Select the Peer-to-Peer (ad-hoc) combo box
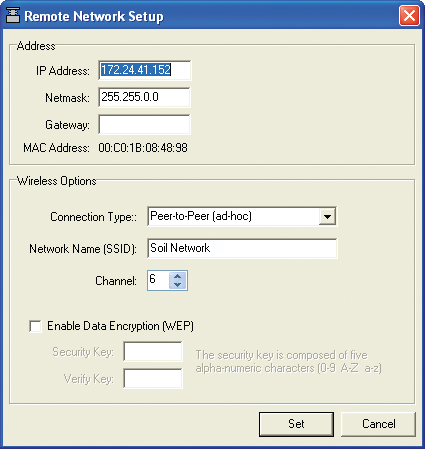The image size is (425, 449). click(x=242, y=216)
